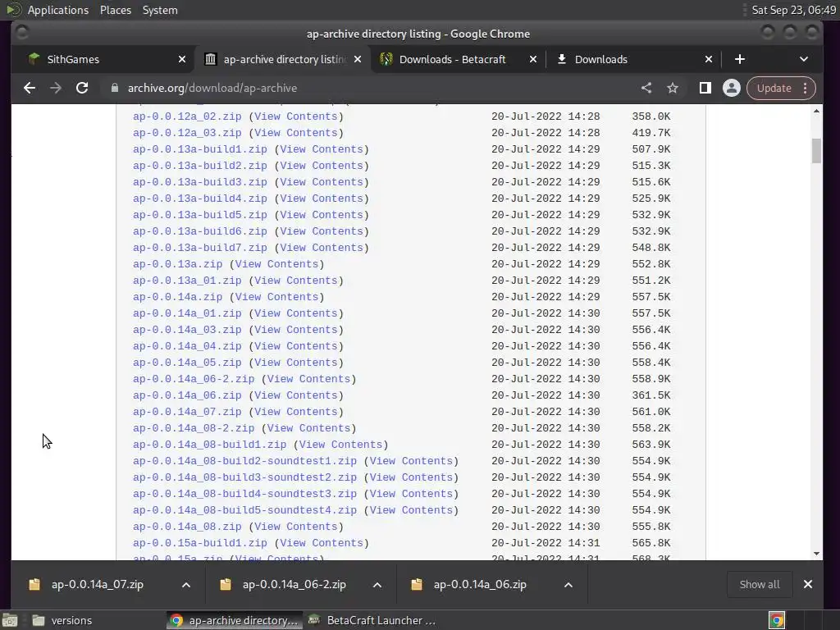Close the ap-archive directory listing tab
The height and width of the screenshot is (630, 840).
click(358, 59)
